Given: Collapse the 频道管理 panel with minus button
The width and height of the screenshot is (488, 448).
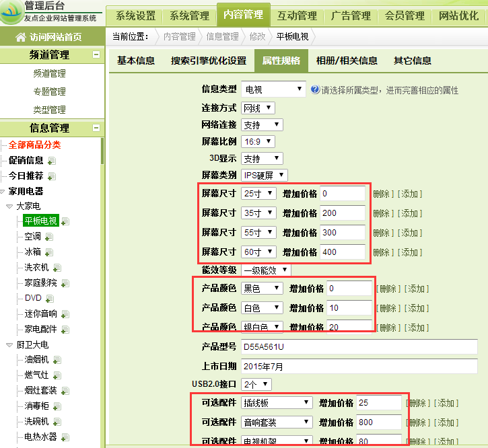Looking at the screenshot, I should [x=96, y=55].
